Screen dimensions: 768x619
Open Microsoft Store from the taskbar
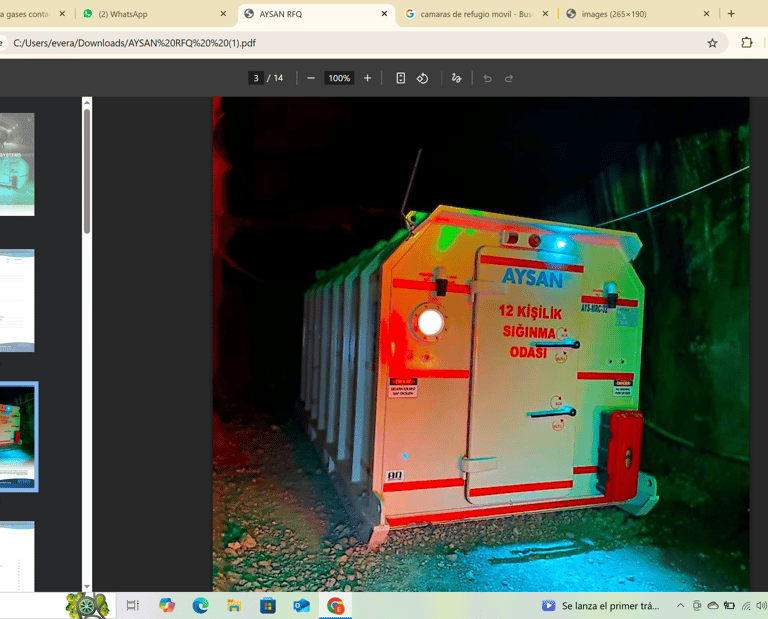268,606
